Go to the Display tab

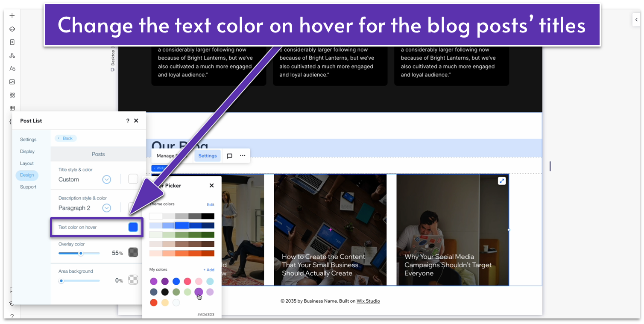pos(27,152)
